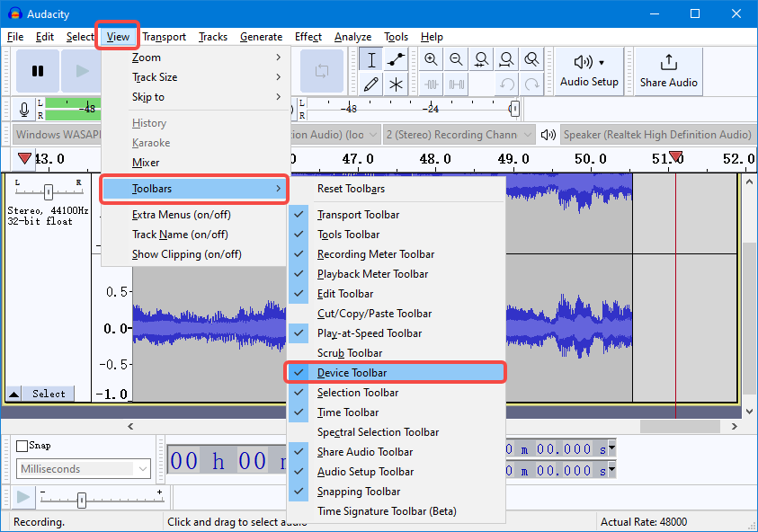Screen dimensions: 758x532
Task: Open the Toolbars submenu
Action: 195,189
